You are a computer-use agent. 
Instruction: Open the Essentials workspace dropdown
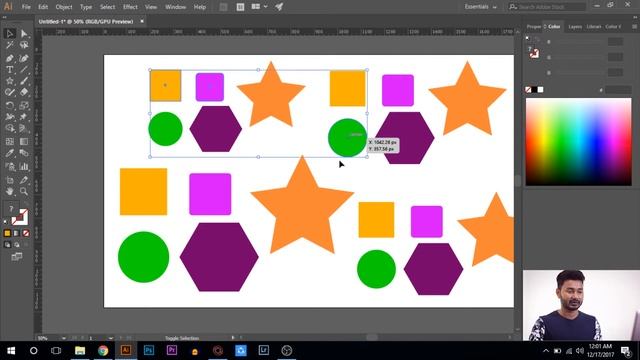coord(480,7)
